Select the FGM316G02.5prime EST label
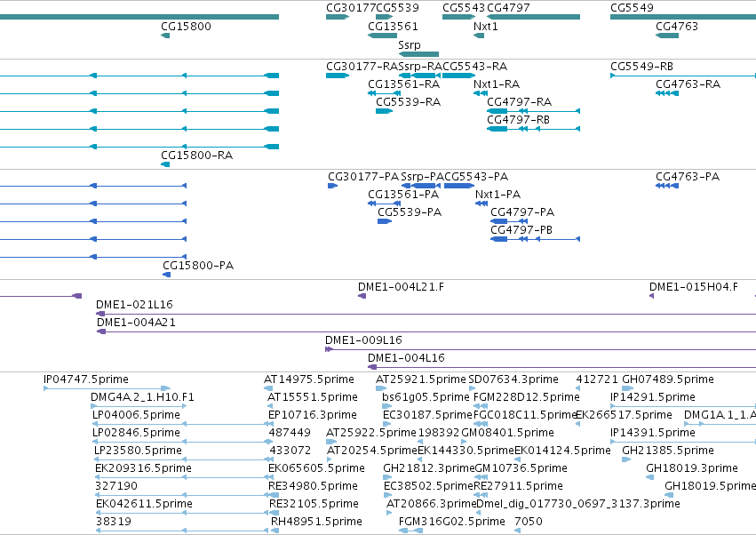 click(452, 522)
